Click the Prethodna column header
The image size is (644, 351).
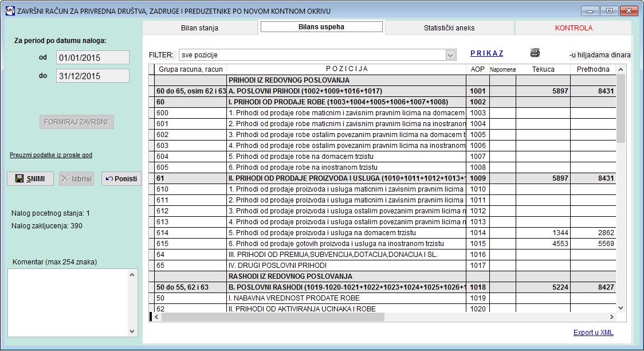[x=593, y=69]
